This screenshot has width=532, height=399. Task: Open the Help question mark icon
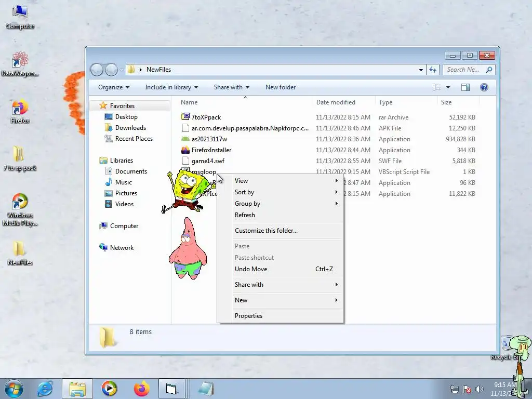[x=484, y=87]
